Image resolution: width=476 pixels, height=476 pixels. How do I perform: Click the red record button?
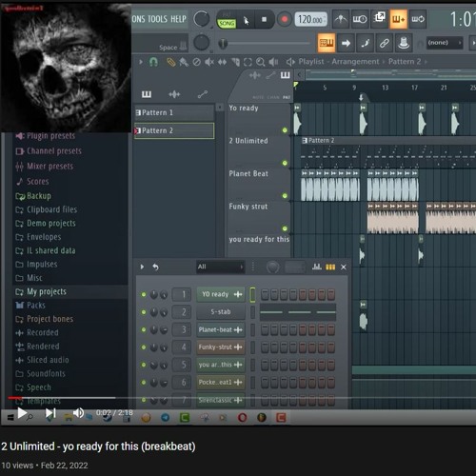pyautogui.click(x=285, y=20)
